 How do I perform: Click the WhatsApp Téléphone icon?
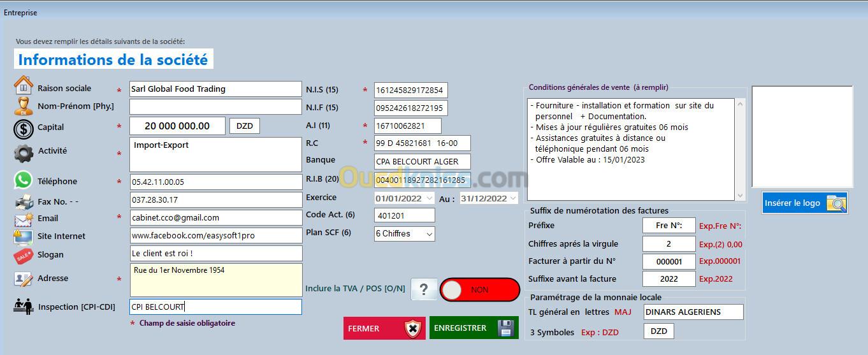[24, 181]
